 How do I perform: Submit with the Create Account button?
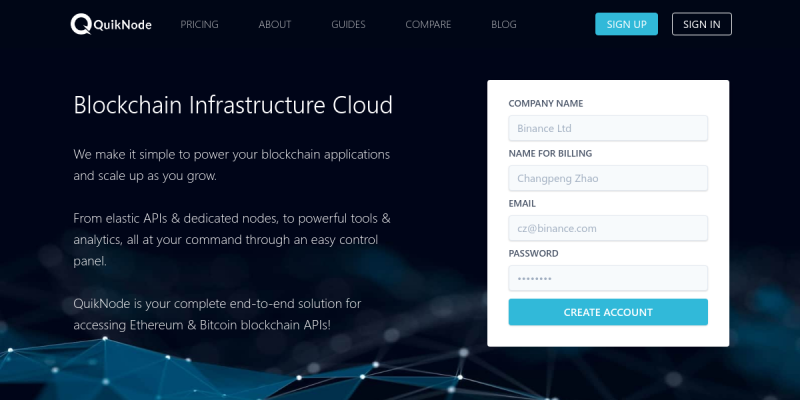tap(608, 312)
